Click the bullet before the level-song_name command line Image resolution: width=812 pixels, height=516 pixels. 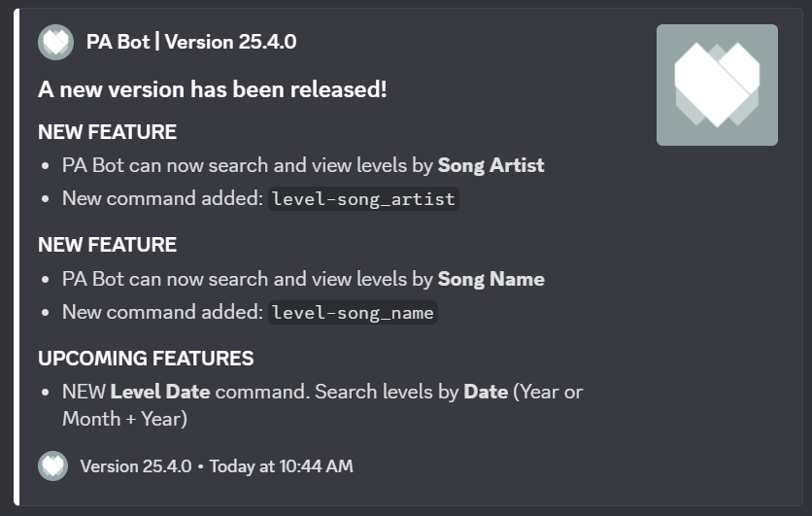[49, 313]
